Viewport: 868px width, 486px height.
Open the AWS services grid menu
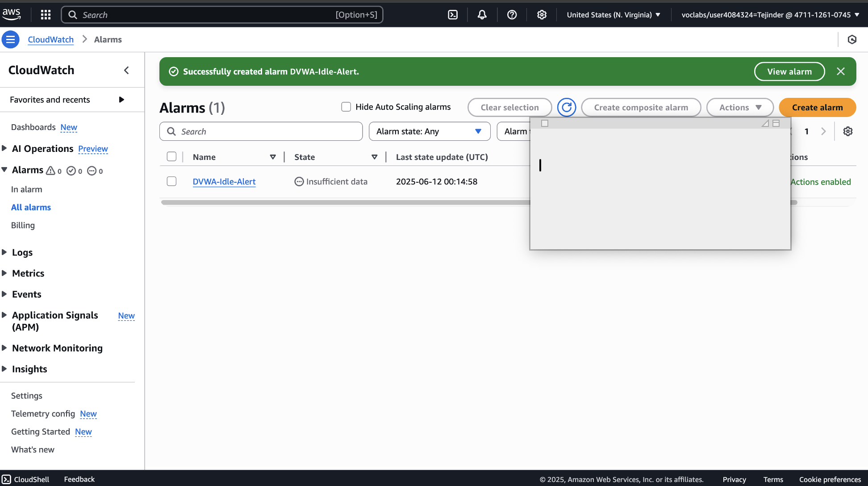(46, 15)
